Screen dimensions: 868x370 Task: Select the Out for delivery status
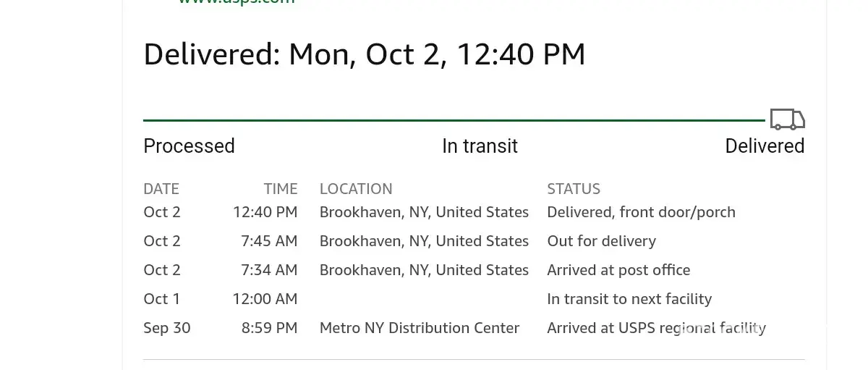601,241
